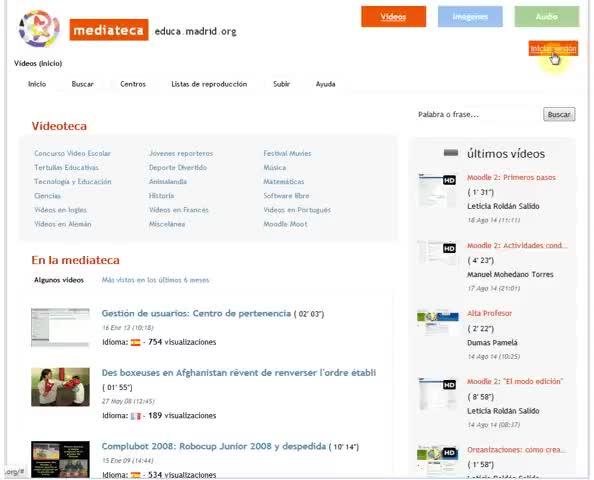Click author Dumas Pamela

coord(492,342)
